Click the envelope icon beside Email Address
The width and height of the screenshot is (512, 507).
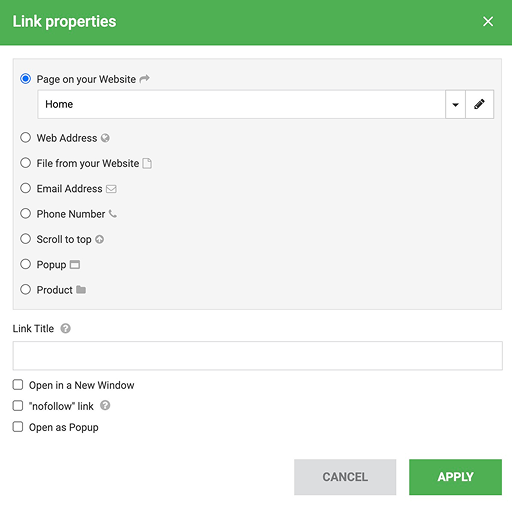(111, 189)
